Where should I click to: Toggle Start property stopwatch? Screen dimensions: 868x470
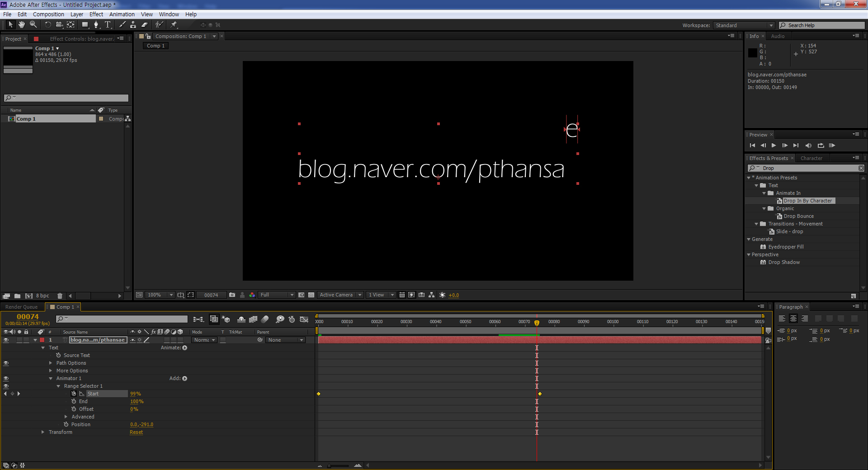(x=74, y=394)
